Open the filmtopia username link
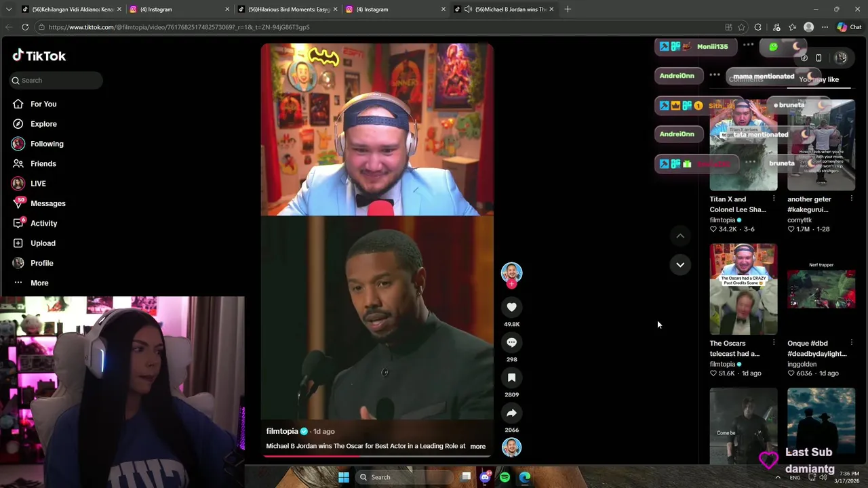 pyautogui.click(x=282, y=431)
